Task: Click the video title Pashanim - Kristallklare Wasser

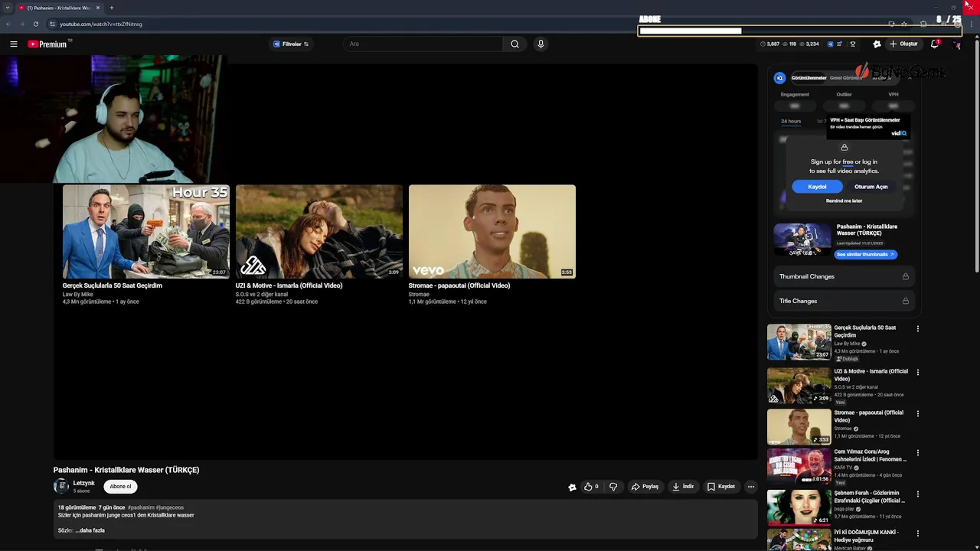Action: click(x=126, y=470)
